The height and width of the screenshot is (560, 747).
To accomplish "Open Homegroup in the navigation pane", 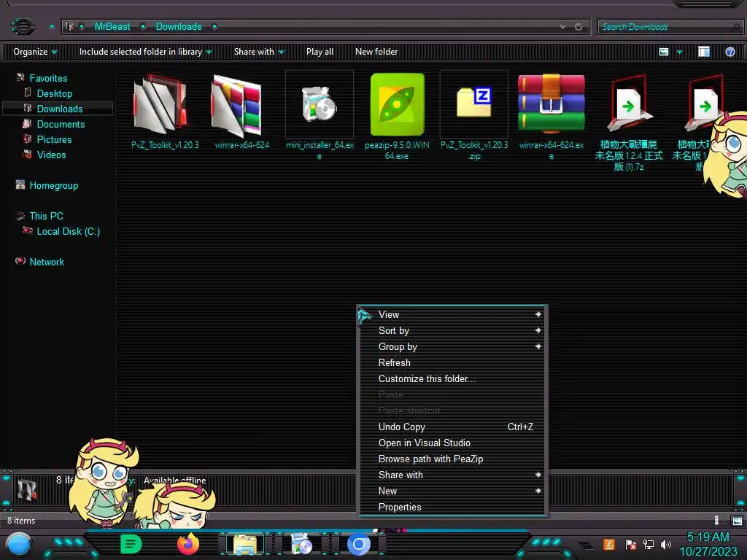I will [54, 186].
